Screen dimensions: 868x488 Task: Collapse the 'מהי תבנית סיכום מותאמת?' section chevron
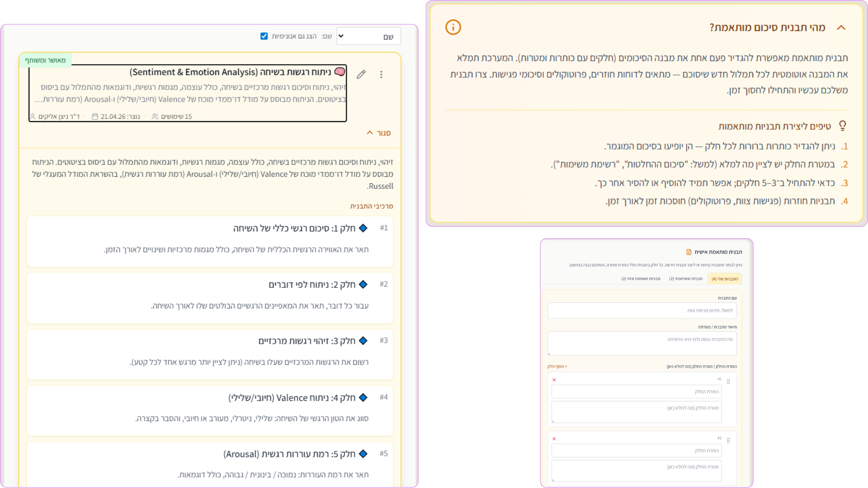(841, 28)
